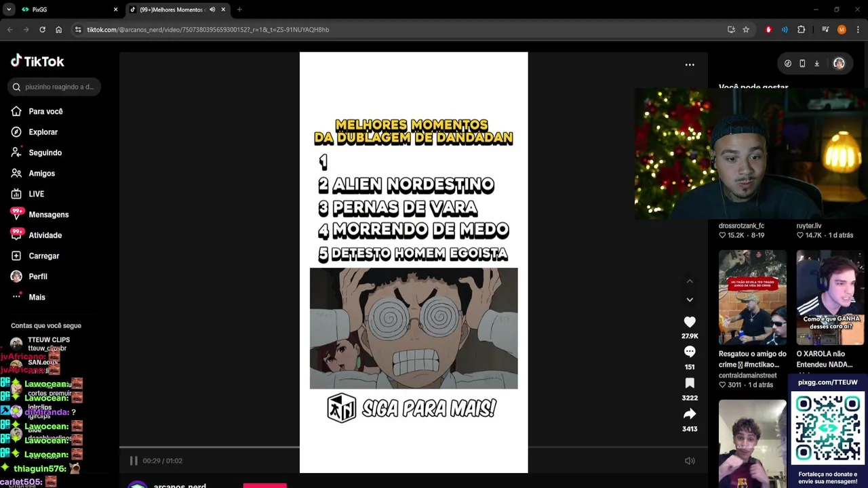Screen dimensions: 868x488
Task: Like the video with the heart icon
Action: pyautogui.click(x=690, y=322)
